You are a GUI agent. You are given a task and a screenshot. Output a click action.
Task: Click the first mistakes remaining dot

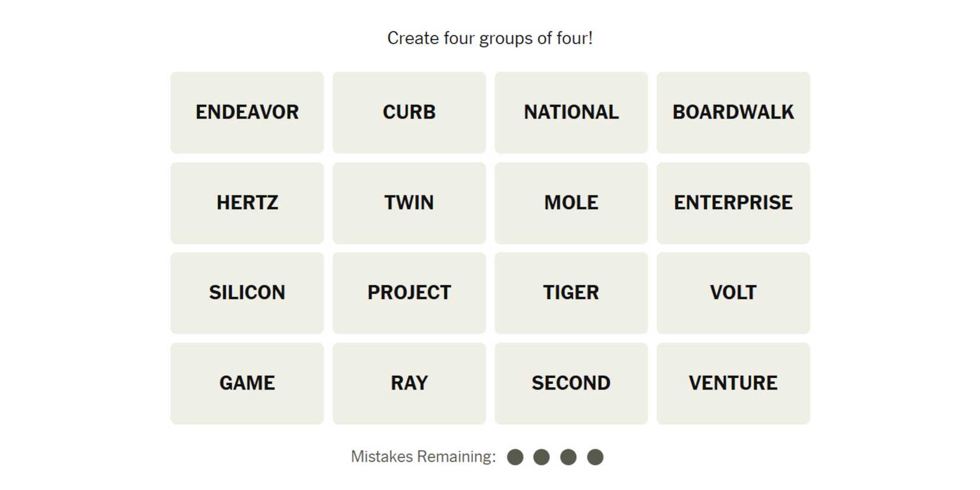click(x=515, y=457)
